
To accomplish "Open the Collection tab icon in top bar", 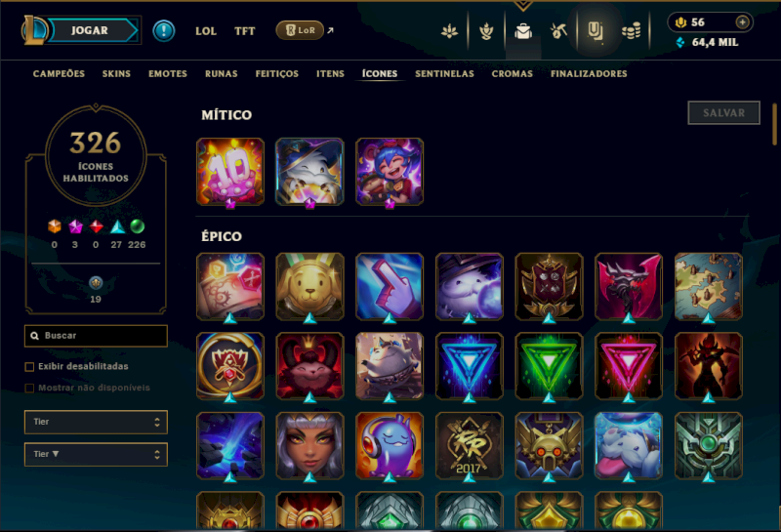I will [x=596, y=31].
